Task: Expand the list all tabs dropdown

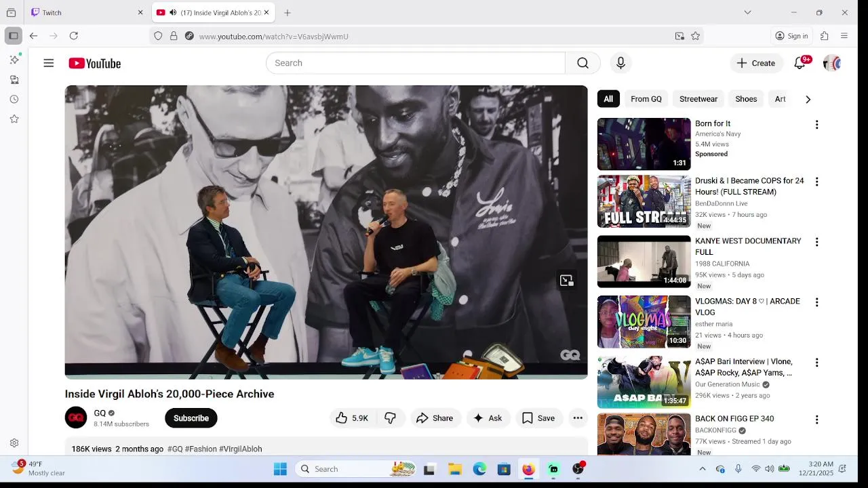Action: point(747,12)
